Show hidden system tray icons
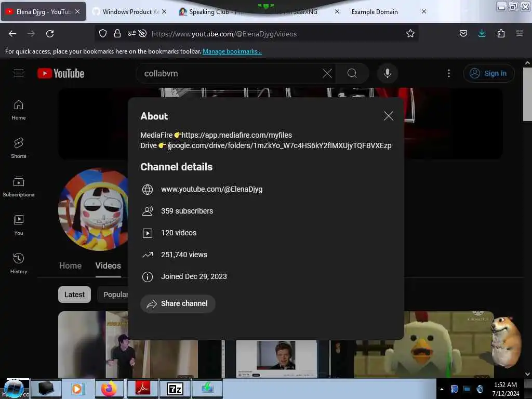 [442, 389]
